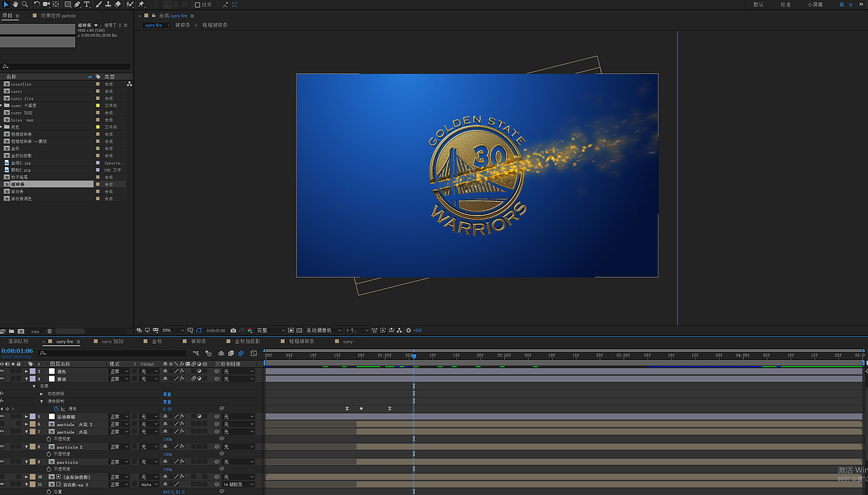Expand the 纯色 folder in Project
This screenshot has width=868, height=495.
tap(2, 127)
